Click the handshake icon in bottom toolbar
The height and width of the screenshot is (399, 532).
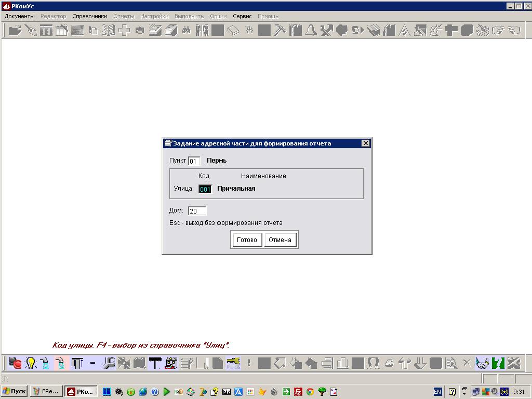click(x=483, y=363)
